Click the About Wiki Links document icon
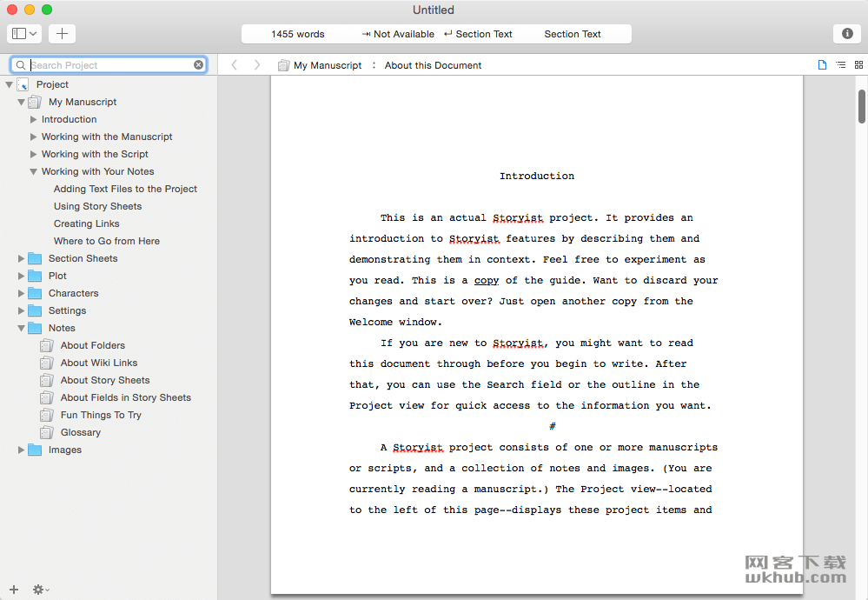Viewport: 868px width, 600px height. [47, 363]
